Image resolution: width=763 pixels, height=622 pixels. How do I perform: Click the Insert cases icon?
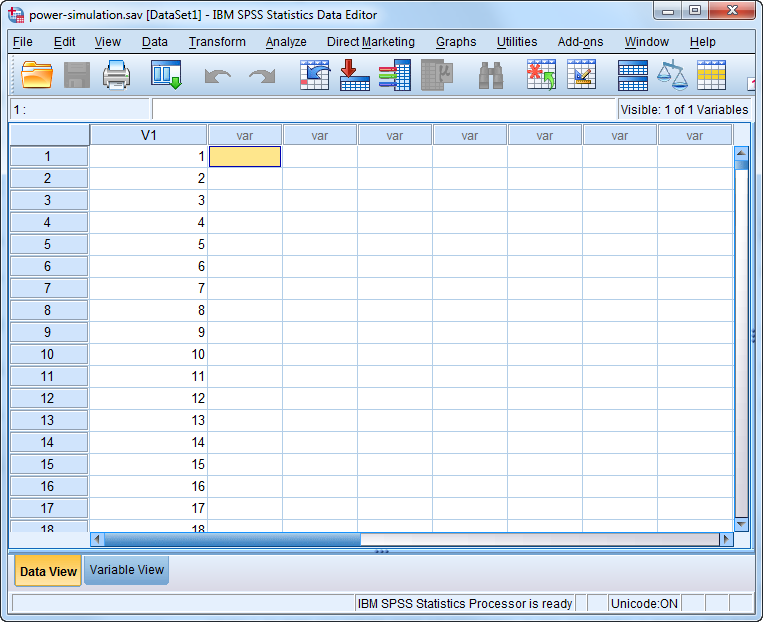pos(541,75)
